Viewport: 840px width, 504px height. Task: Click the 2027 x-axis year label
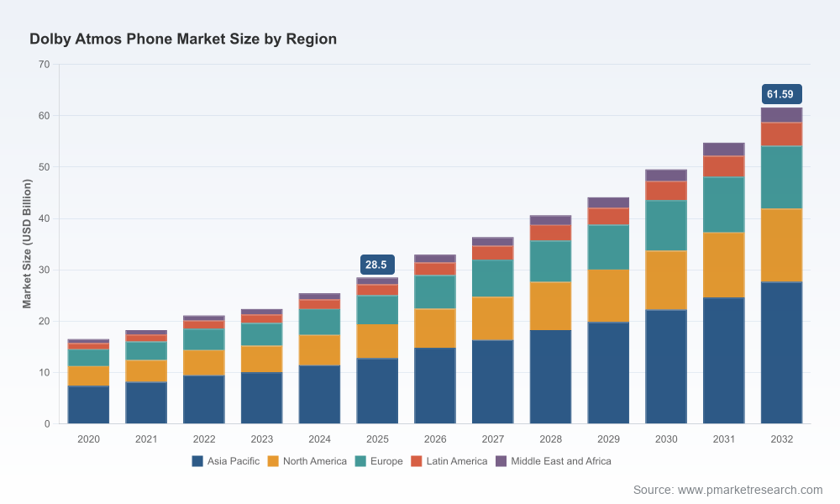click(493, 439)
